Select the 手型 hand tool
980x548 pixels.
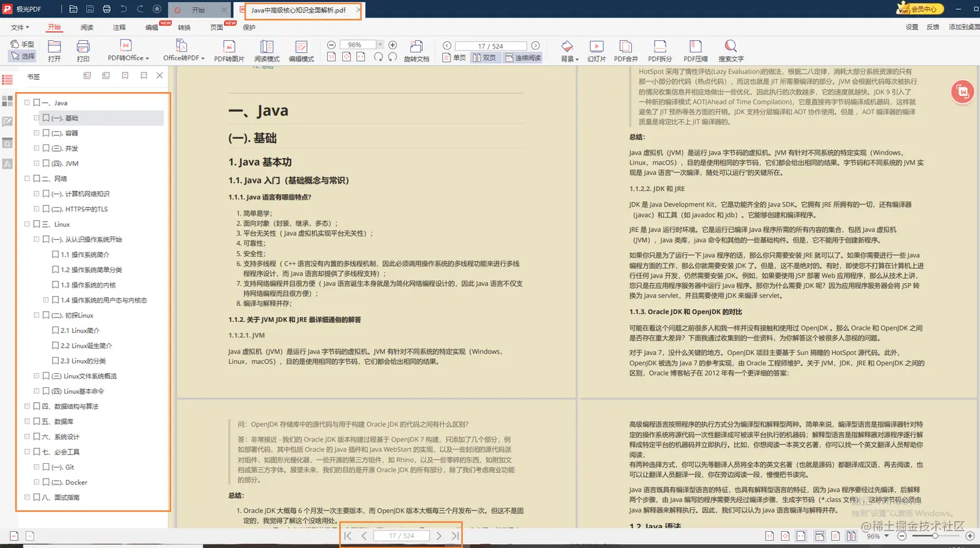pyautogui.click(x=23, y=44)
